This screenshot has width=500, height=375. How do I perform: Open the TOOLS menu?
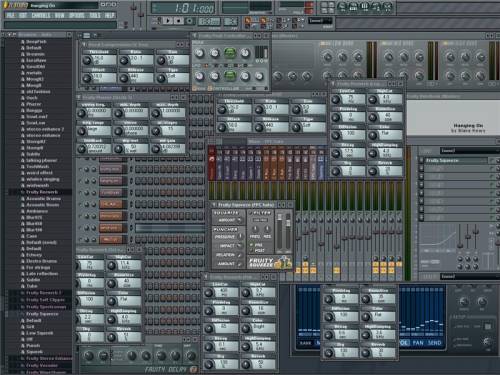click(95, 15)
